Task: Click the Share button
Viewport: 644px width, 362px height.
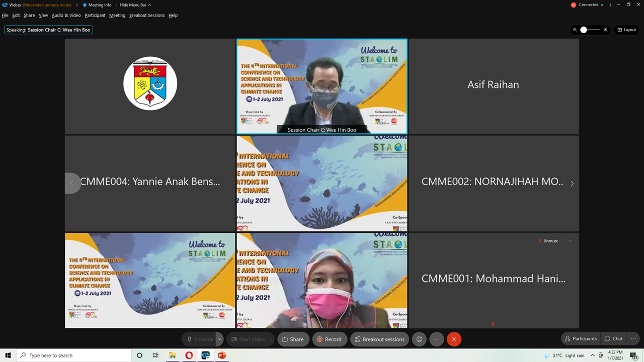Action: point(292,339)
